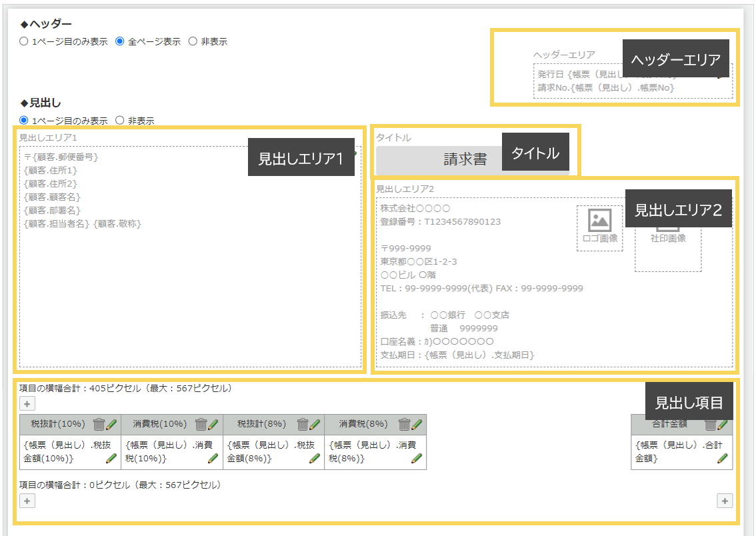Click the bottom-left + button to add item
The height and width of the screenshot is (536, 756).
point(26,500)
